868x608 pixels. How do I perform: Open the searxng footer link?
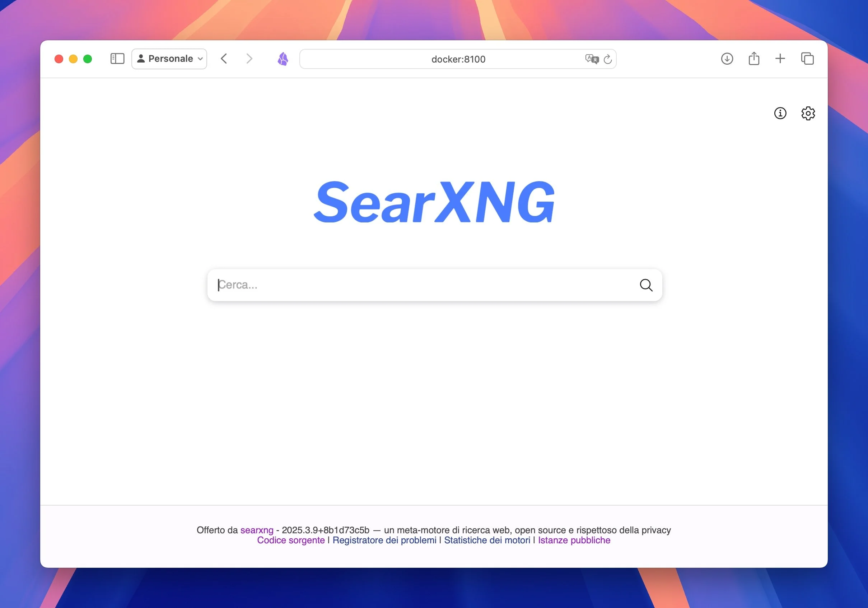coord(256,530)
